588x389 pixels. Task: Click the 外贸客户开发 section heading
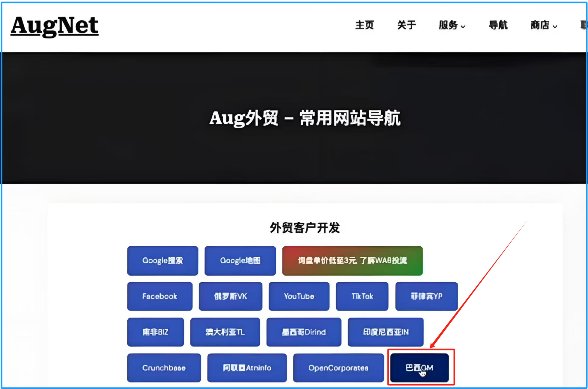point(305,228)
